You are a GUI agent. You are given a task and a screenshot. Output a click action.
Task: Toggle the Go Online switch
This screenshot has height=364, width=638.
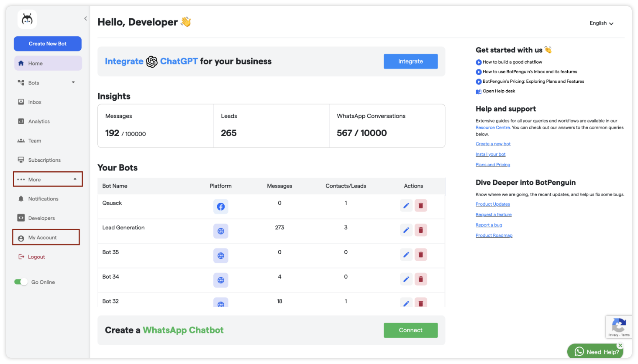[20, 282]
